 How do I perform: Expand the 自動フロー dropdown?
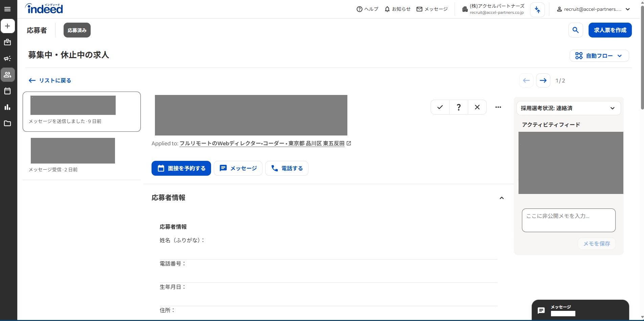[x=599, y=56]
